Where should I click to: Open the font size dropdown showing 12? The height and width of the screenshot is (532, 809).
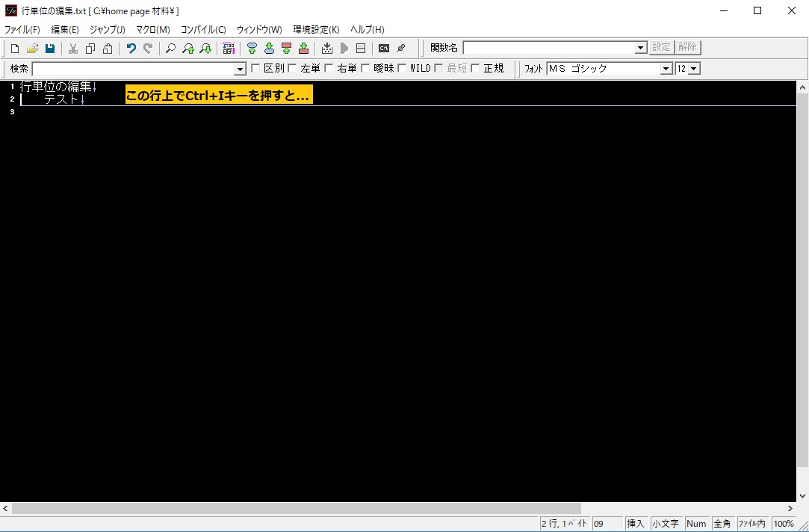[x=693, y=69]
